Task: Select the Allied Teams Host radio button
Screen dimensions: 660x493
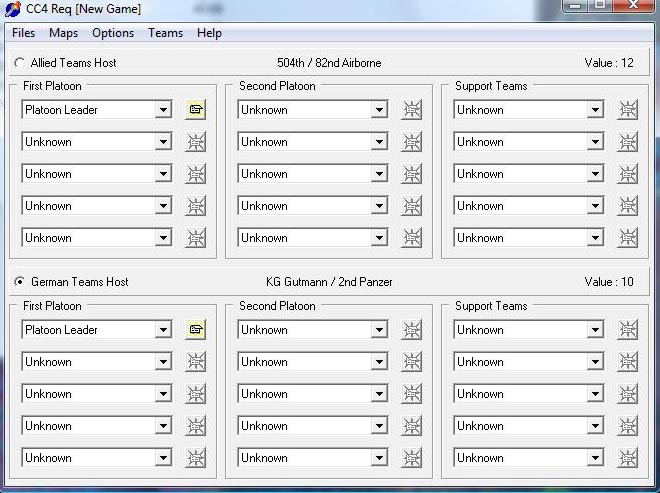Action: 19,63
